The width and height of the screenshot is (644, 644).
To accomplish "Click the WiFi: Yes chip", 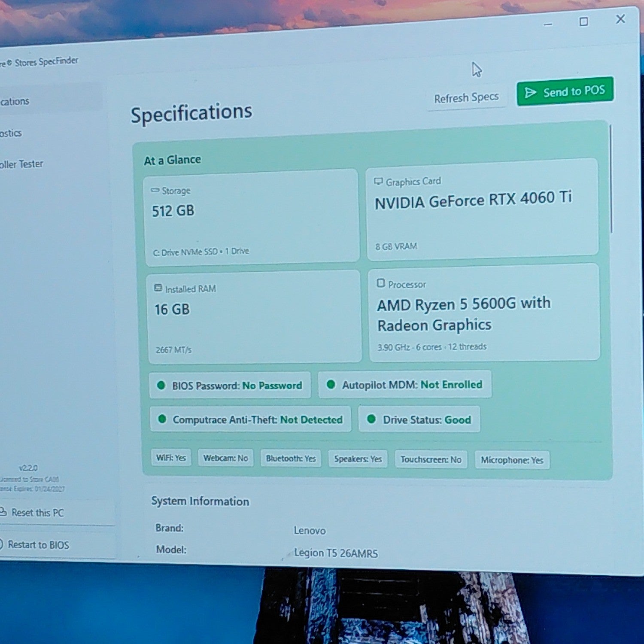I will (x=171, y=458).
